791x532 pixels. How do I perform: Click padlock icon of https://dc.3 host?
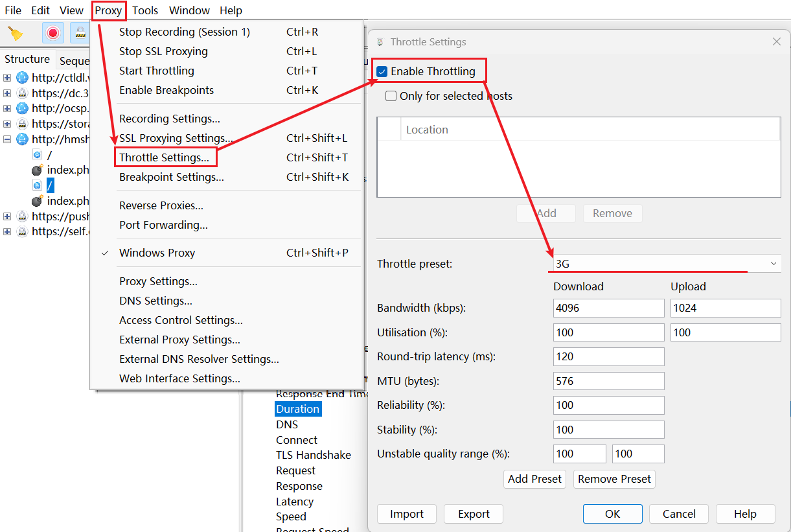pos(22,93)
